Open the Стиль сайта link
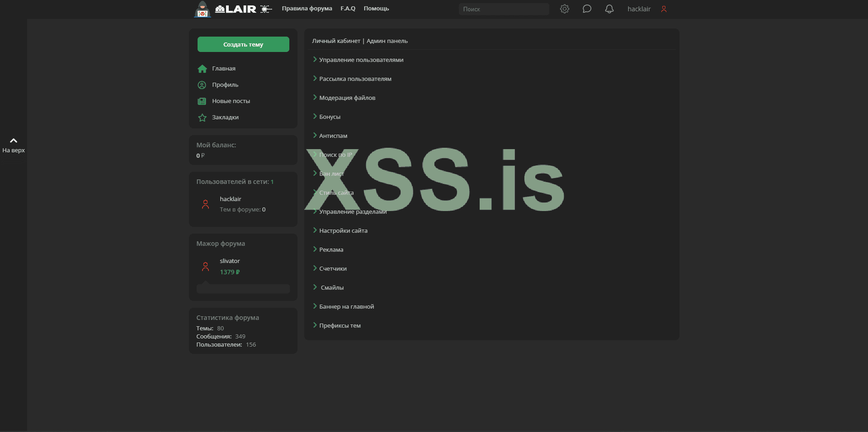This screenshot has width=868, height=432. point(336,193)
